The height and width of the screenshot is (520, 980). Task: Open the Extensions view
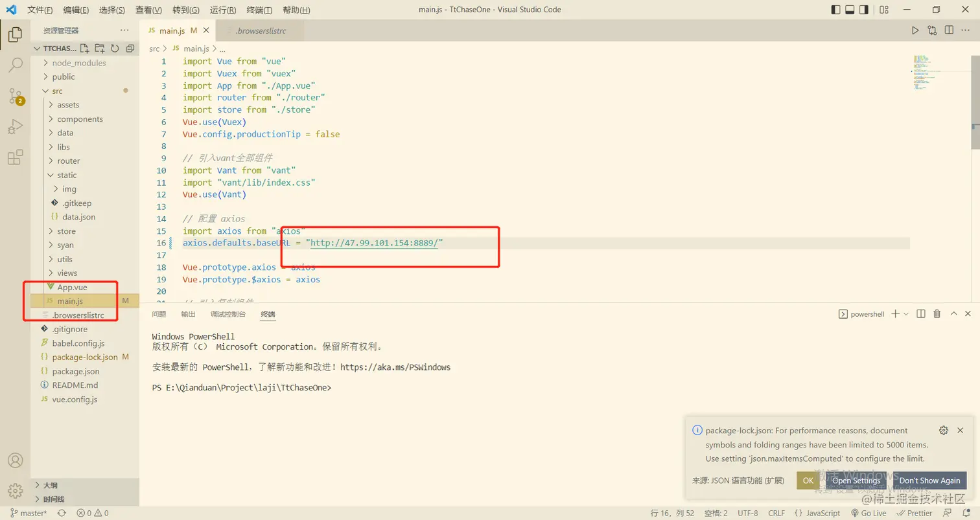pos(15,157)
